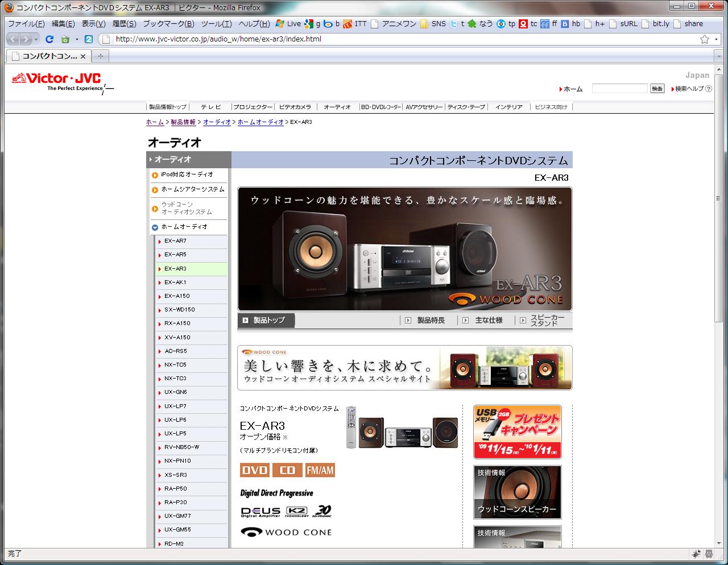This screenshot has width=728, height=565.
Task: Open the 'tp' bookmark
Action: (x=506, y=24)
